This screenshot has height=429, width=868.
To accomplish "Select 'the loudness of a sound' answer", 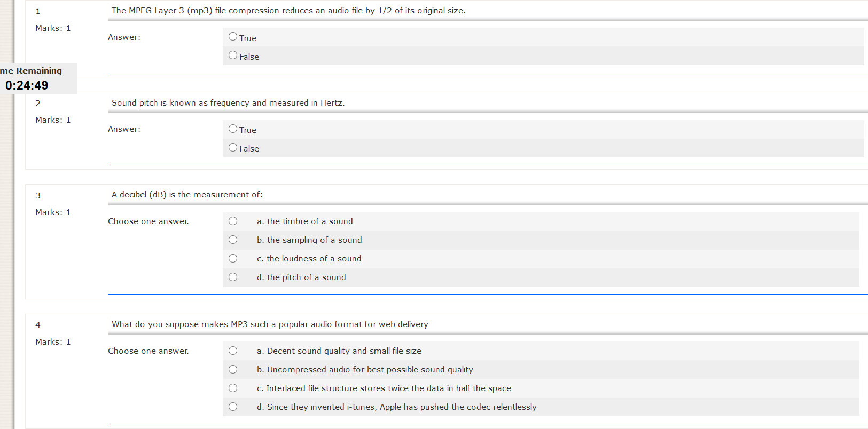I will pos(233,258).
